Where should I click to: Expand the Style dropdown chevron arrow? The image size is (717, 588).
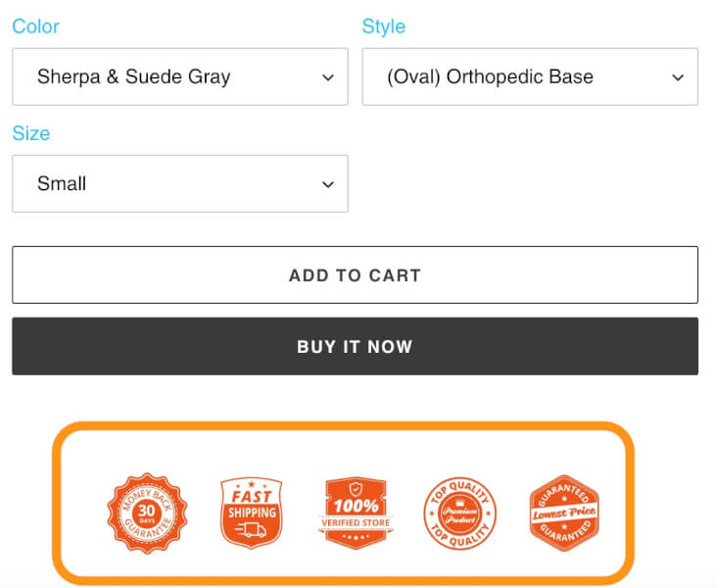[x=678, y=77]
